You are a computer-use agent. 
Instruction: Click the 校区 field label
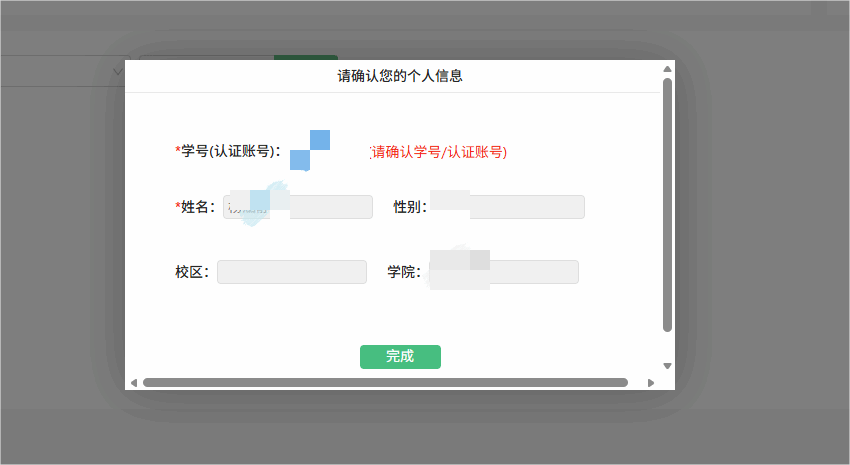click(x=192, y=272)
